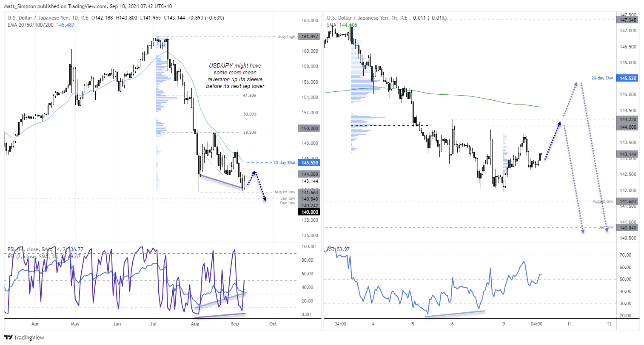Image resolution: width=644 pixels, height=345 pixels.
Task: Click the '20-day EMA' label on the daily chart
Action: click(x=284, y=163)
